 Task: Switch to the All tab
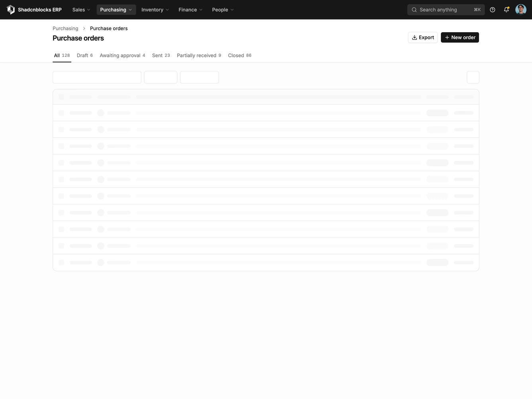tap(62, 55)
